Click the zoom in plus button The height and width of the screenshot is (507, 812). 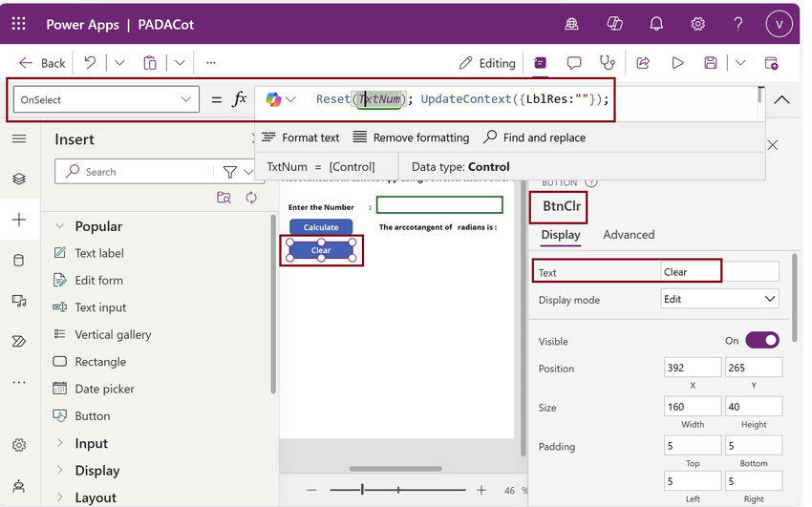[481, 490]
